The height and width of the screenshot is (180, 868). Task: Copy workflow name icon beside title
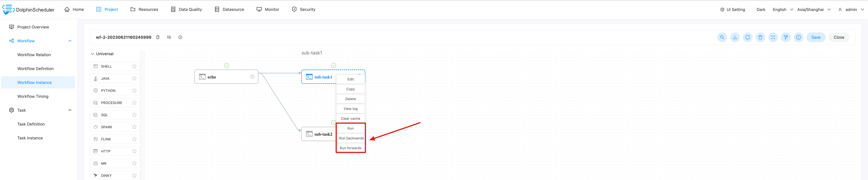[x=158, y=37]
